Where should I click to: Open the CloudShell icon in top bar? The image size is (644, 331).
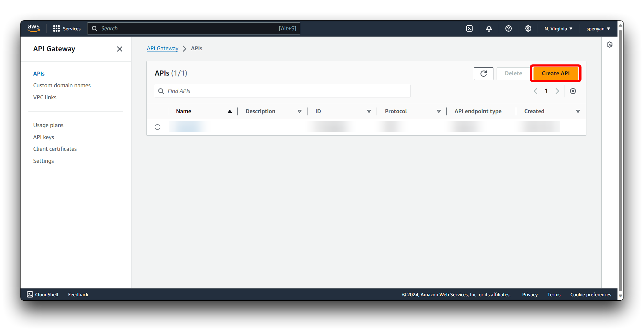tap(469, 28)
